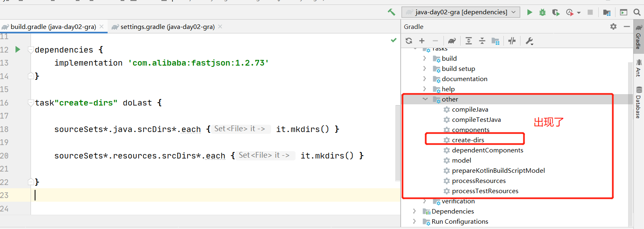Switch to settings.gradle editor tab
This screenshot has height=229, width=644.
(167, 26)
